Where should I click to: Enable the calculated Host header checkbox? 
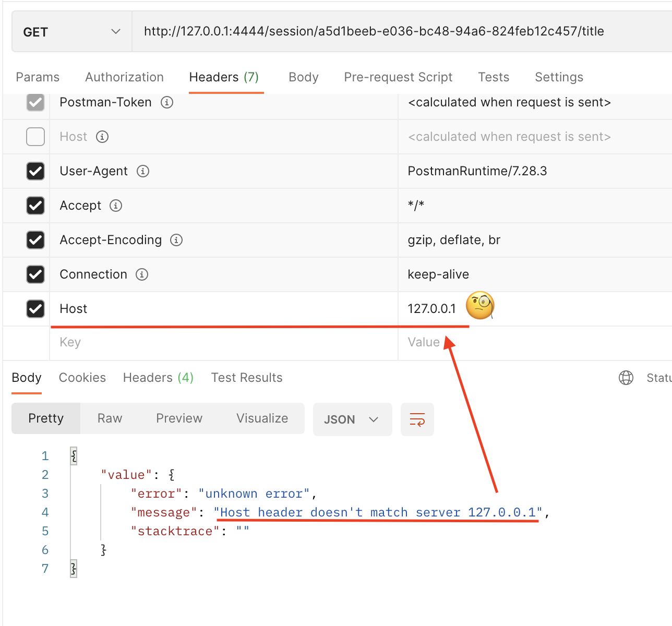pyautogui.click(x=35, y=137)
